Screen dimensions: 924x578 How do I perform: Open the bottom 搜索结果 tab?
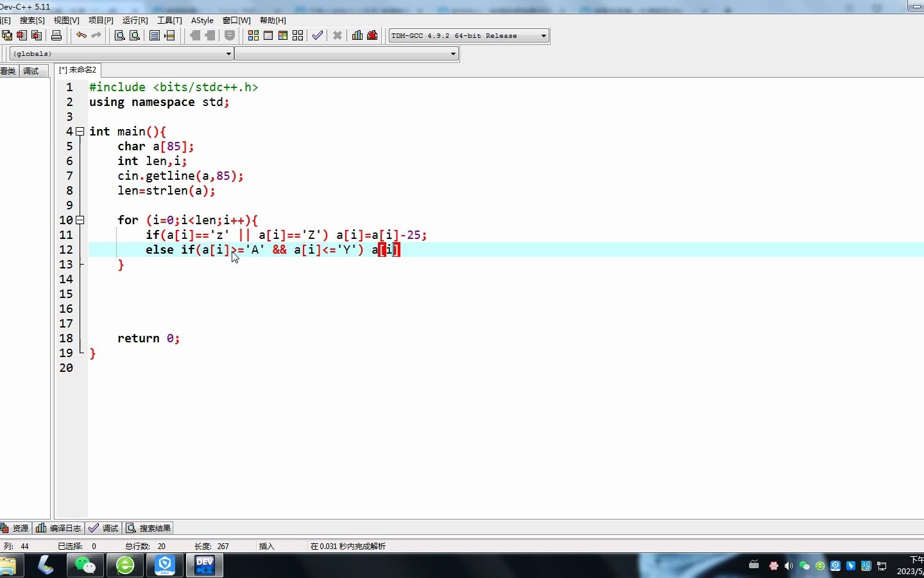(149, 528)
